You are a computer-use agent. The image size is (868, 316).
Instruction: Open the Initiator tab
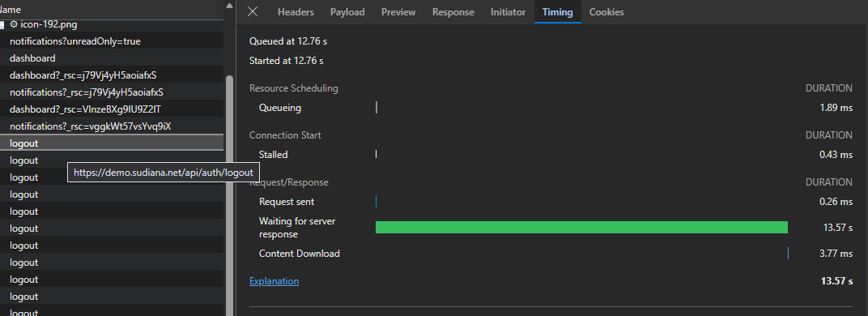pyautogui.click(x=508, y=11)
